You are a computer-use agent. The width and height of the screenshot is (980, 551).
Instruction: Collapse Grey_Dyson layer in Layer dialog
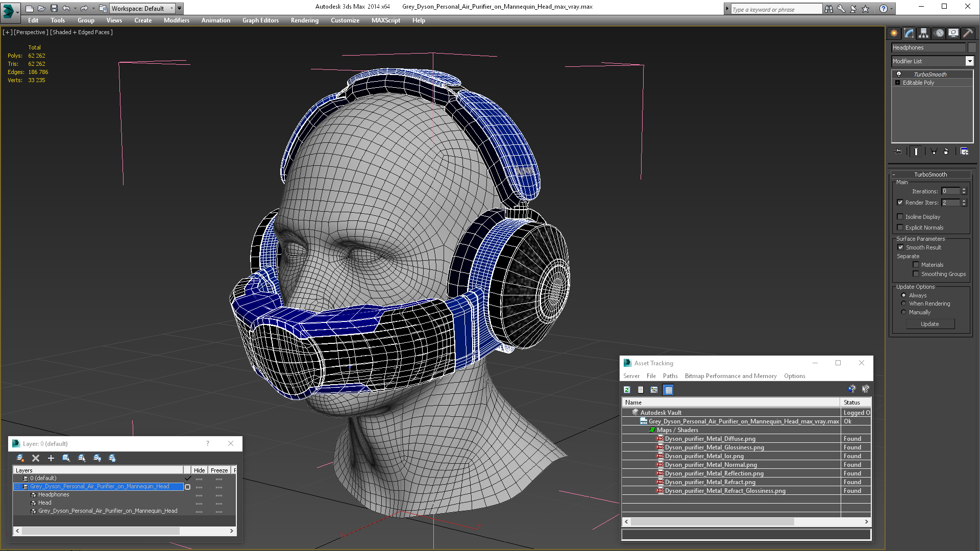click(x=17, y=487)
